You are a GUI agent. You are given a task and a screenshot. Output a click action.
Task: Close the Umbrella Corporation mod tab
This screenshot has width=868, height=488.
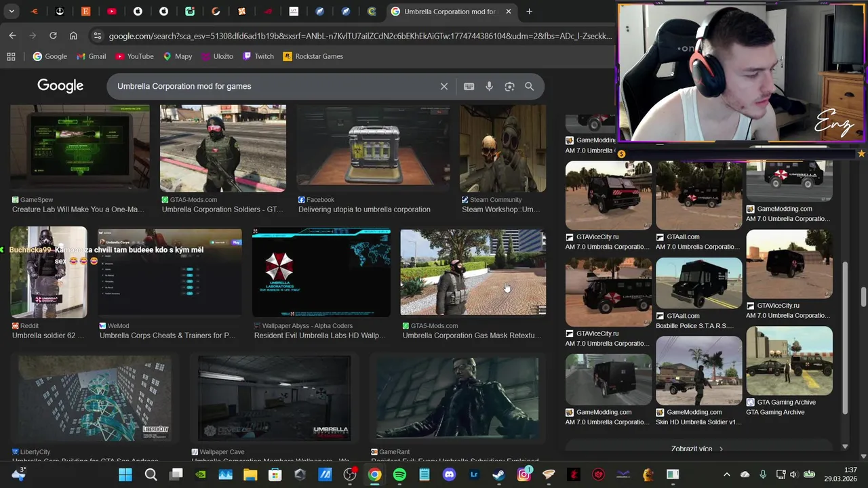click(508, 12)
